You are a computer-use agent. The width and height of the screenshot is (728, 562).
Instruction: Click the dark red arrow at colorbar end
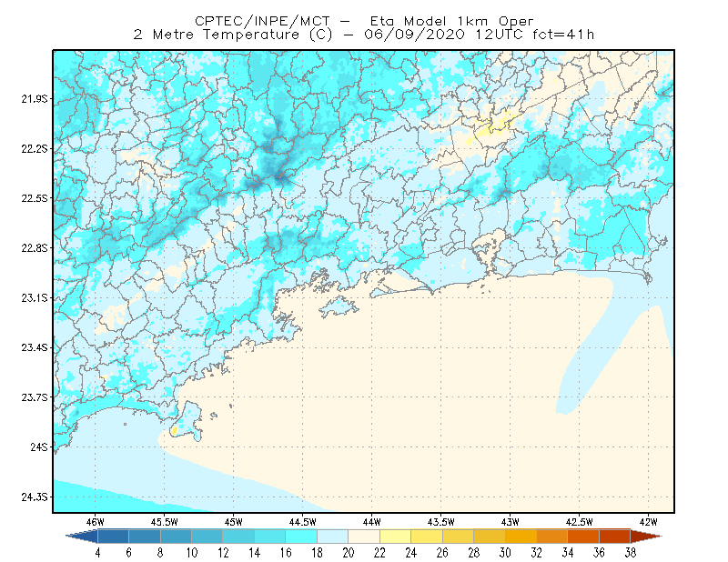click(x=646, y=537)
